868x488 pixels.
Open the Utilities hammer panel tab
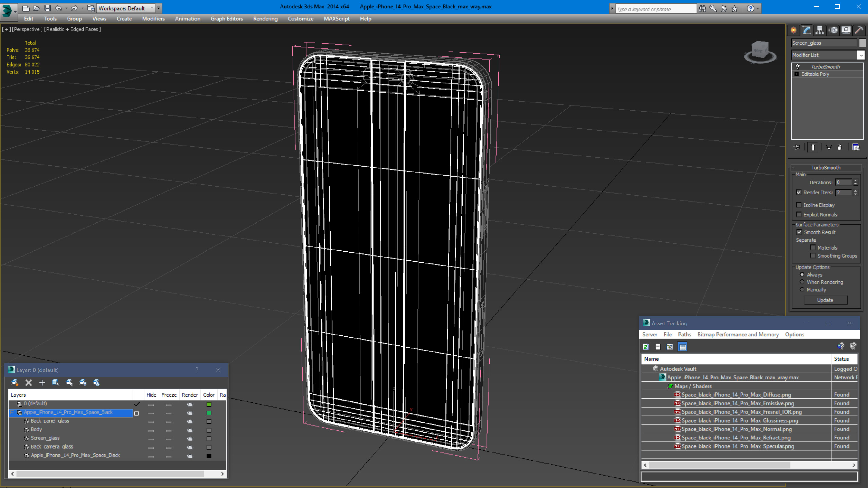(859, 30)
